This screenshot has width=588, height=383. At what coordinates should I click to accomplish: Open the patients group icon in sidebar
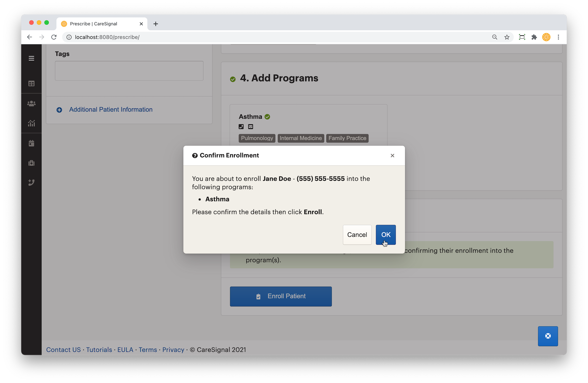click(31, 103)
